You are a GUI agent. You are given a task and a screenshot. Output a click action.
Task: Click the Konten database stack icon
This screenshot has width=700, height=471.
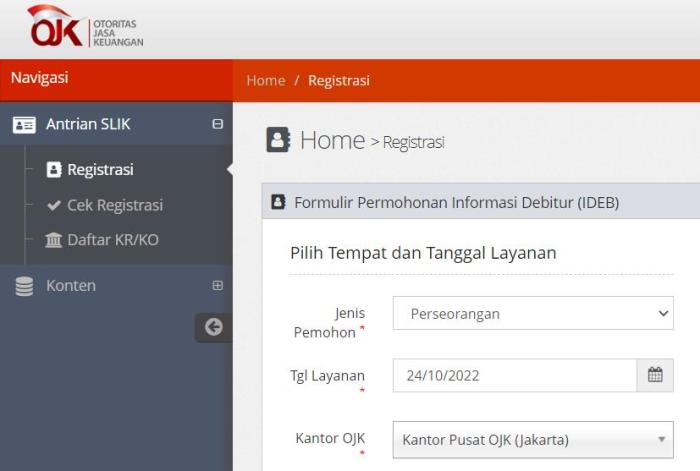tap(24, 286)
